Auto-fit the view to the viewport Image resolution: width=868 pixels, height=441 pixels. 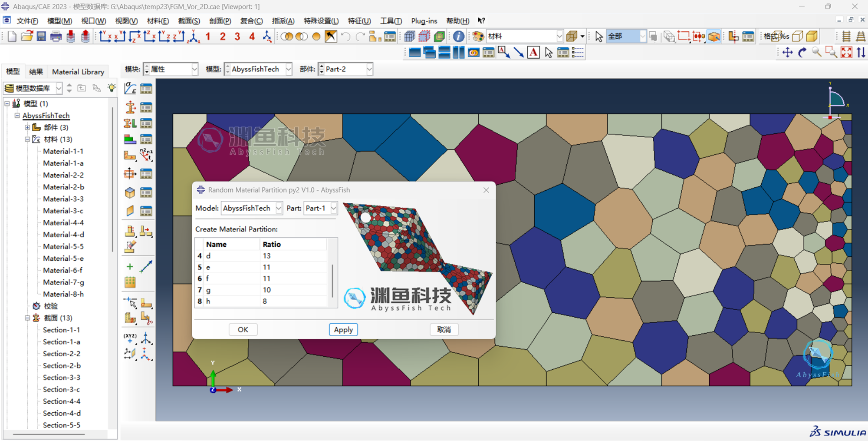(846, 53)
